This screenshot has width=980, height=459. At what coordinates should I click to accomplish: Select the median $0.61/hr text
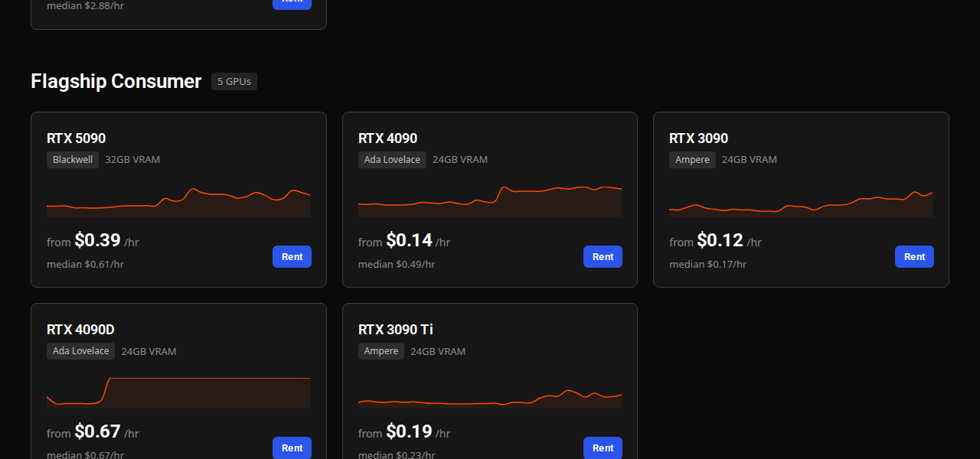(x=85, y=264)
